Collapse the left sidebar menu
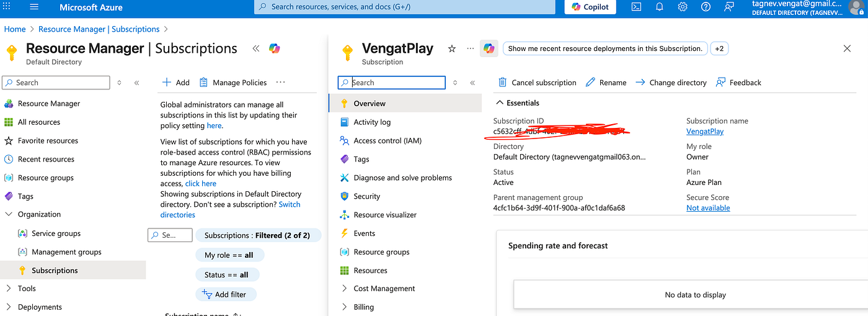868x316 pixels. 136,83
